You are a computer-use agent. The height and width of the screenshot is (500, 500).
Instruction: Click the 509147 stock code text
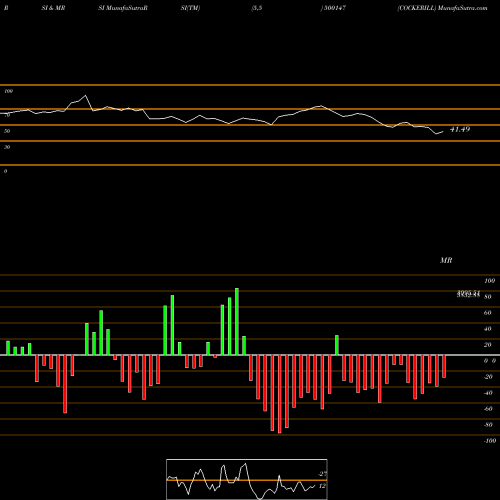pyautogui.click(x=334, y=8)
